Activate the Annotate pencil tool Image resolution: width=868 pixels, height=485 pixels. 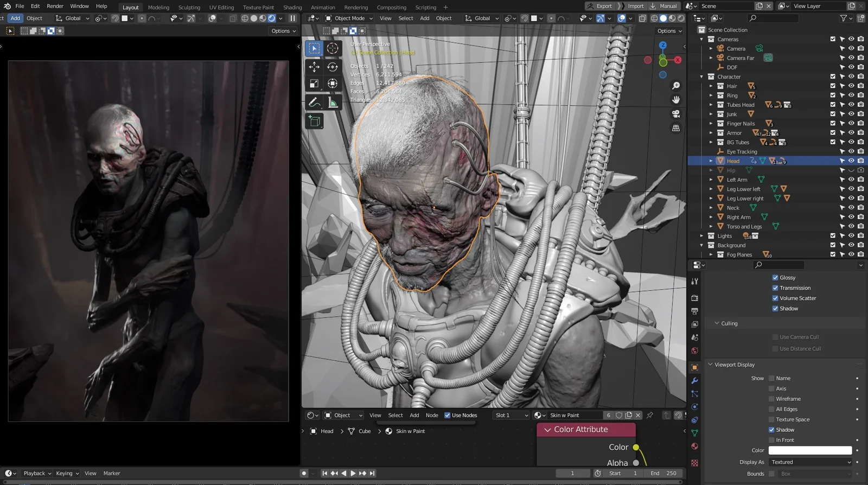[314, 103]
